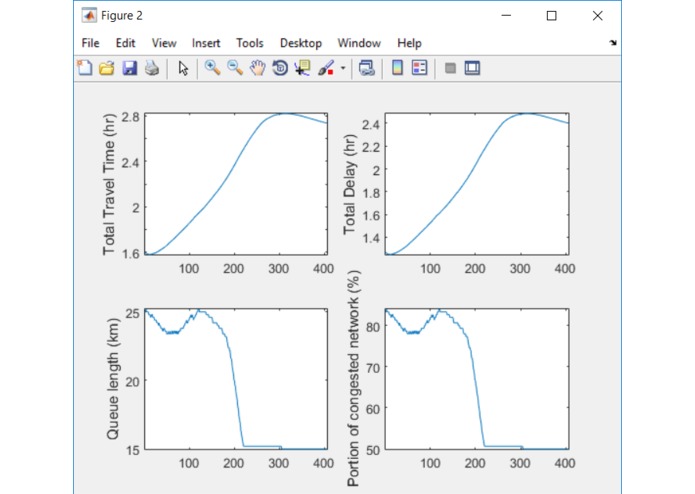Image resolution: width=695 pixels, height=494 pixels.
Task: Save the figure using the floppy icon
Action: pyautogui.click(x=130, y=68)
